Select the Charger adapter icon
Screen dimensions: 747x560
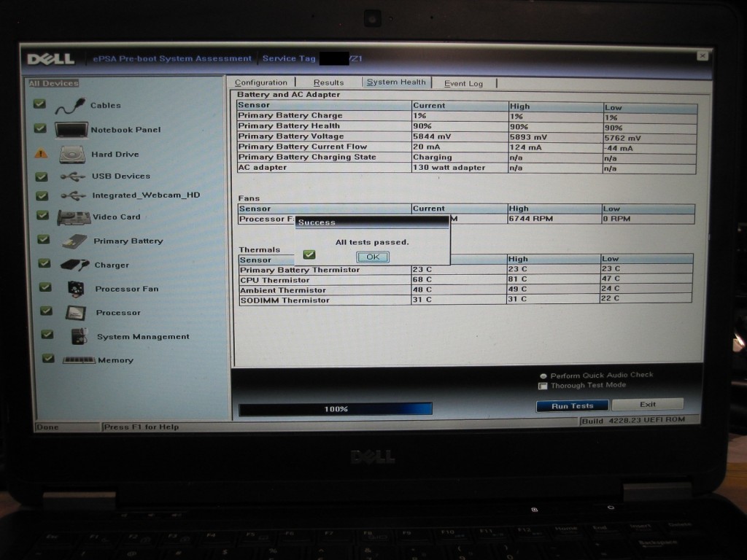[75, 265]
